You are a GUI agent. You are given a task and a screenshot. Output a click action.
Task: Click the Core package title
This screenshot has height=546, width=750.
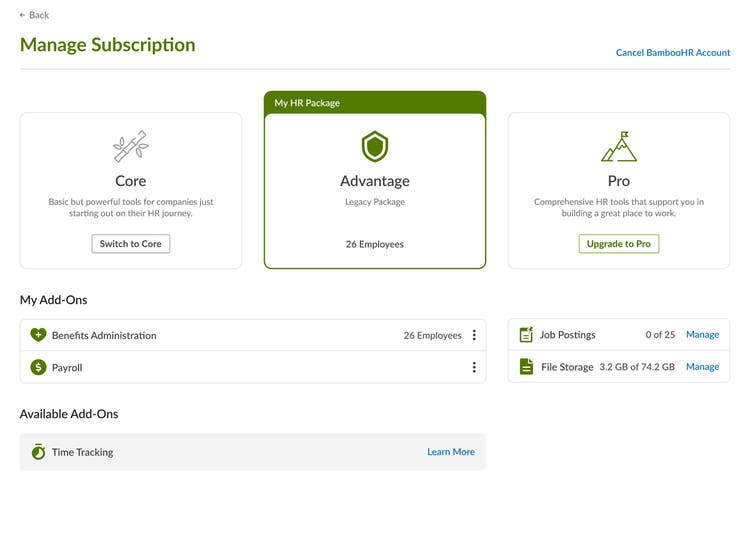pos(131,181)
